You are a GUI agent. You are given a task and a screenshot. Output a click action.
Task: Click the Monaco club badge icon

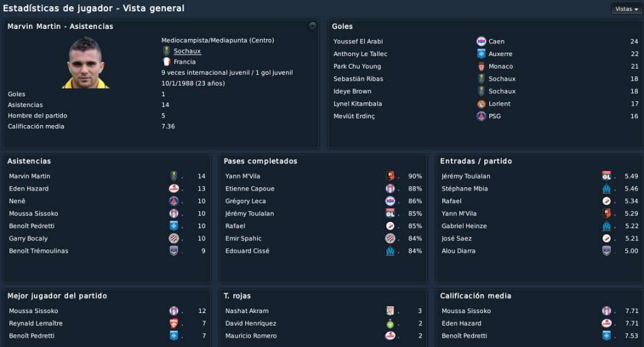click(x=481, y=66)
